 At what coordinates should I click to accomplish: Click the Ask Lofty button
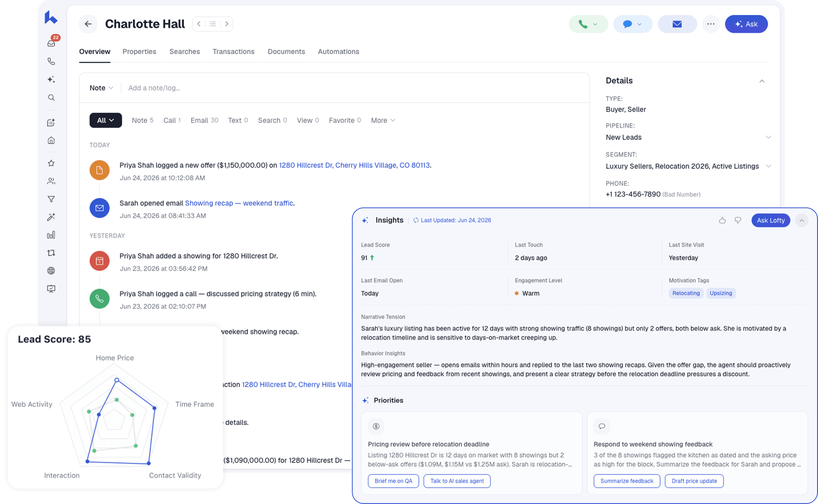[x=771, y=220]
